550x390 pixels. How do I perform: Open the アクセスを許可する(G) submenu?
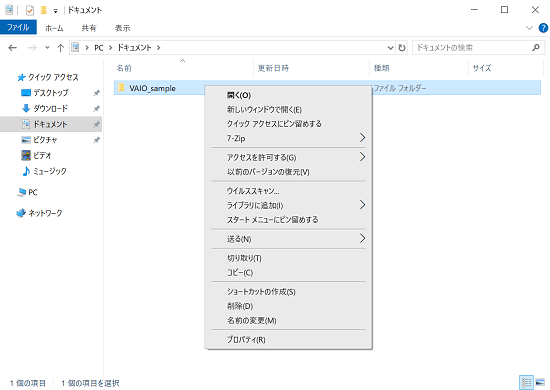pyautogui.click(x=288, y=157)
